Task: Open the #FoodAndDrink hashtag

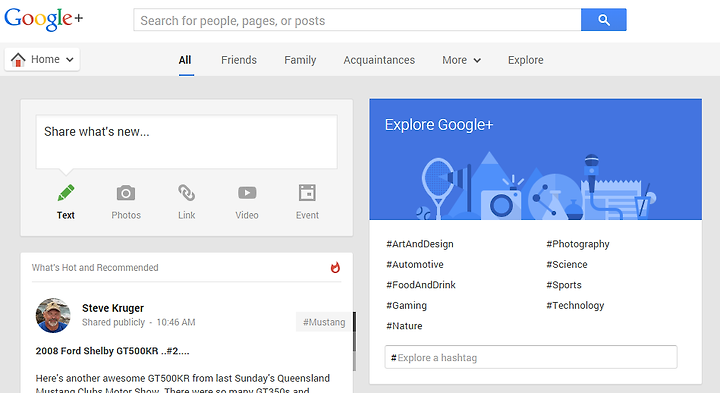Action: click(x=421, y=285)
